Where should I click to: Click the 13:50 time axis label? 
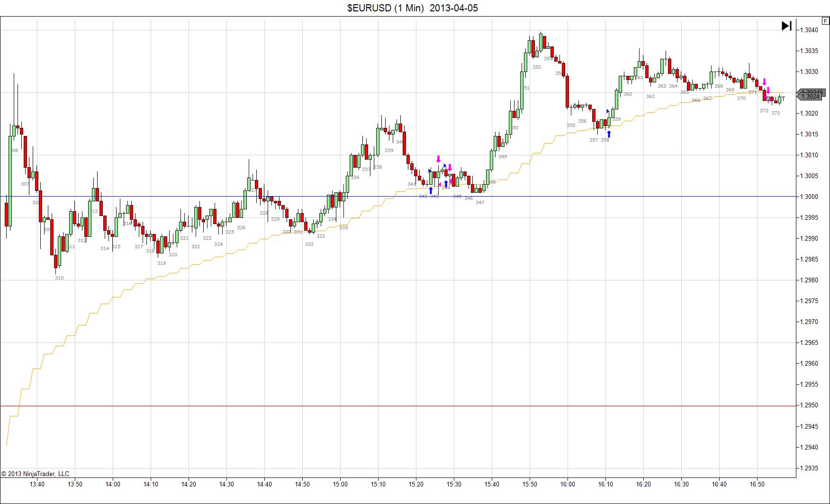click(x=75, y=484)
